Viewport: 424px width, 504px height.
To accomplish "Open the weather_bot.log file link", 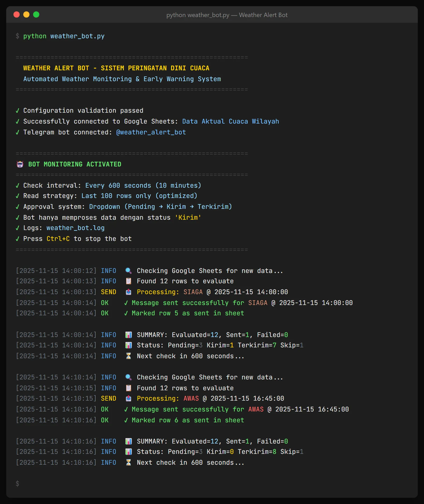I will click(x=75, y=228).
